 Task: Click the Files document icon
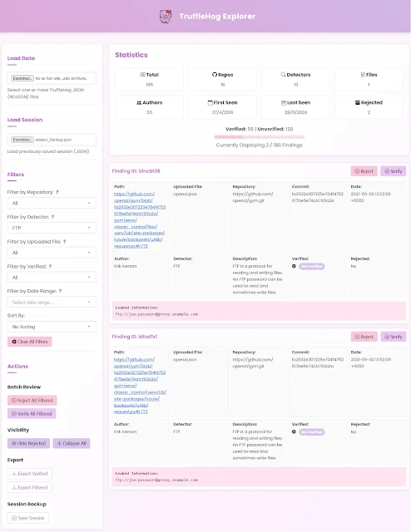(x=363, y=75)
